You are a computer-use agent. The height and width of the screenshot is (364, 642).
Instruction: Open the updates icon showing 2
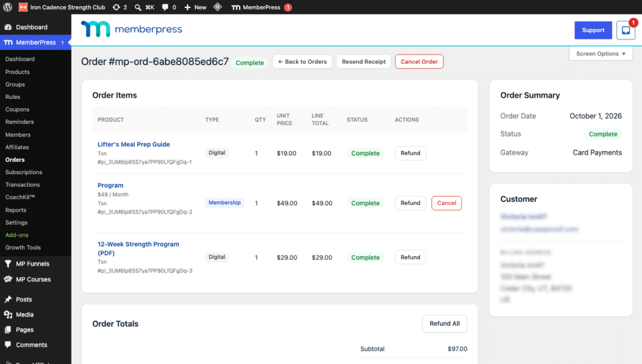[x=120, y=7]
